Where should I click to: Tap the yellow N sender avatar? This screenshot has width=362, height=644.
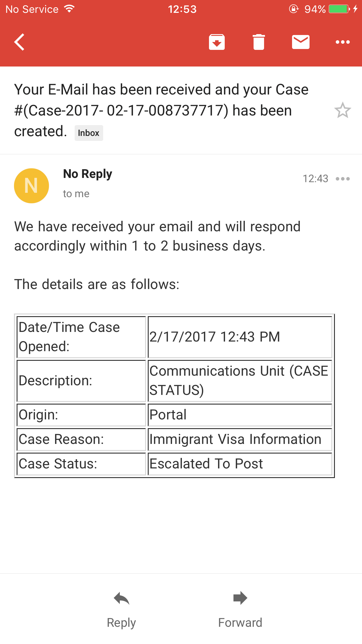click(x=31, y=186)
